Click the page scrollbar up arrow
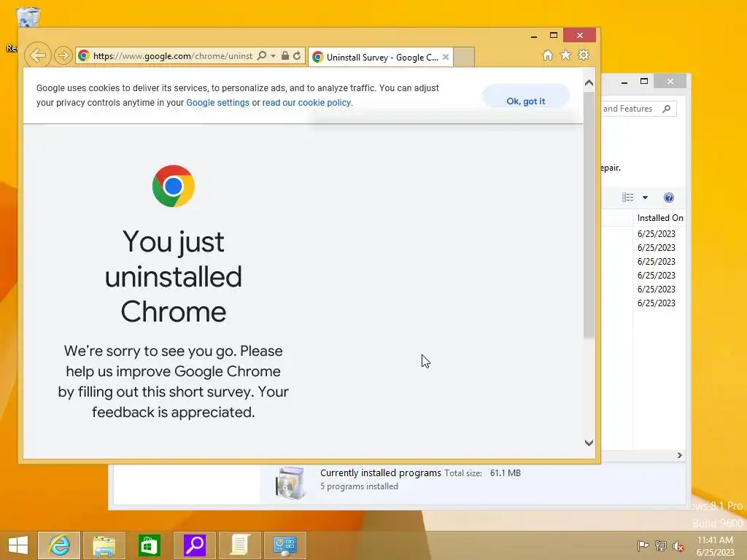The height and width of the screenshot is (560, 747). pyautogui.click(x=589, y=83)
